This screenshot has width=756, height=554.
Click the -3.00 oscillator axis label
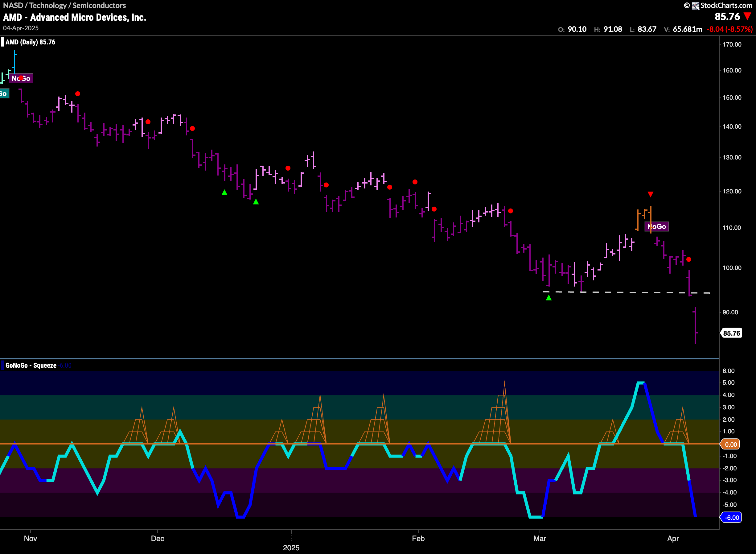tap(729, 480)
